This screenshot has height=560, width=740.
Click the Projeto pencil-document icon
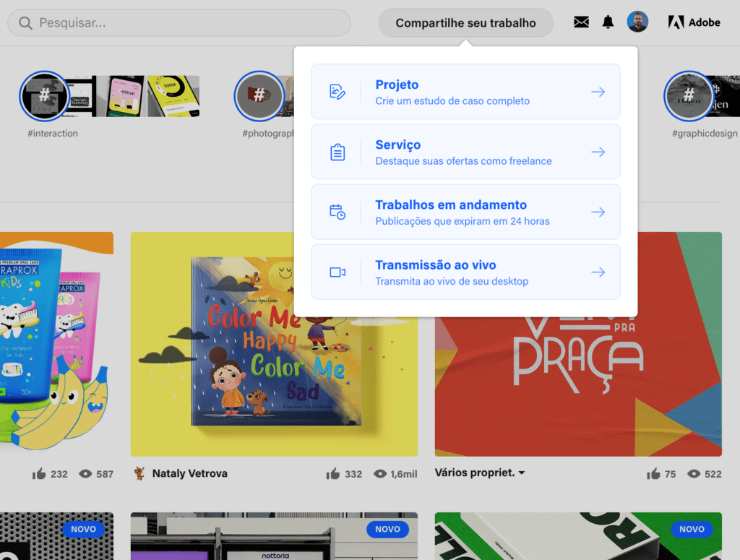click(x=339, y=91)
